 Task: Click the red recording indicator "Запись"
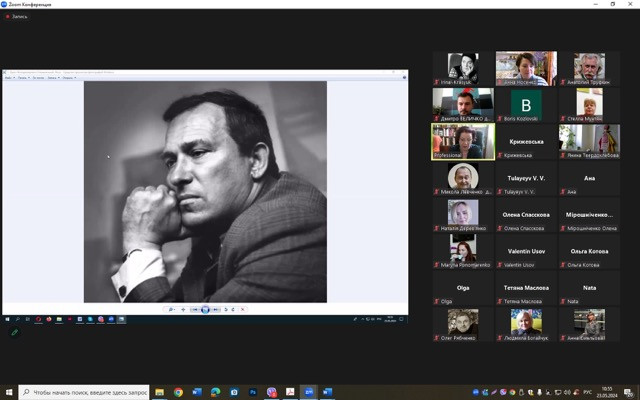[x=17, y=17]
